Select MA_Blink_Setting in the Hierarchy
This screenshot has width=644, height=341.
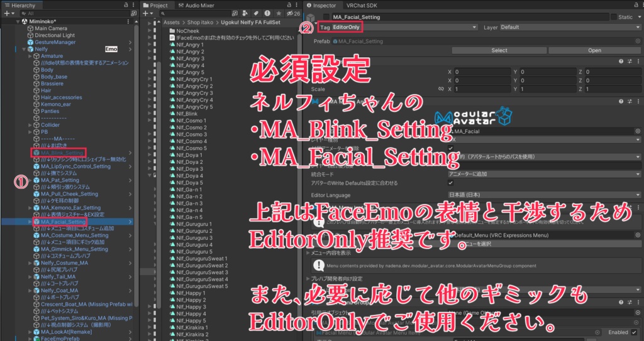coord(62,153)
